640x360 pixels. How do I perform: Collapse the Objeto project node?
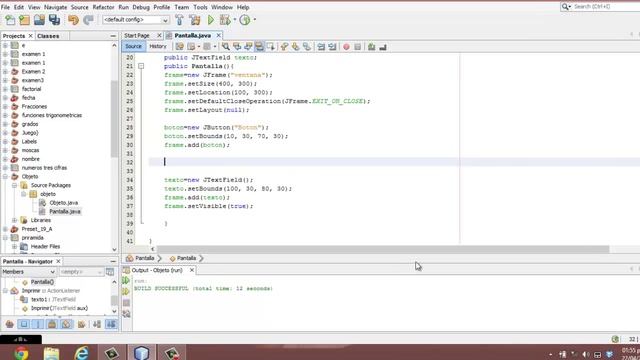[x=5, y=177]
